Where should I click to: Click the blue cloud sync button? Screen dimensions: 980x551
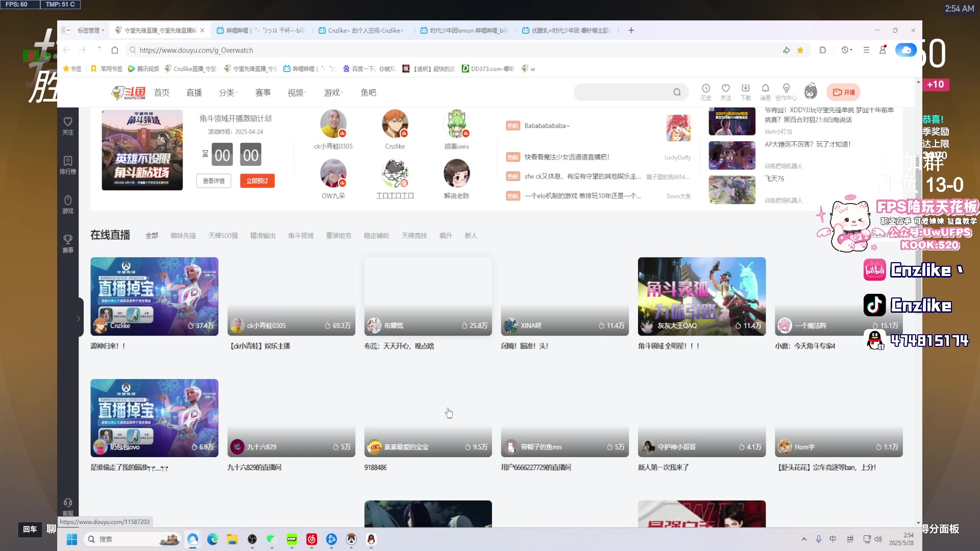(x=906, y=50)
